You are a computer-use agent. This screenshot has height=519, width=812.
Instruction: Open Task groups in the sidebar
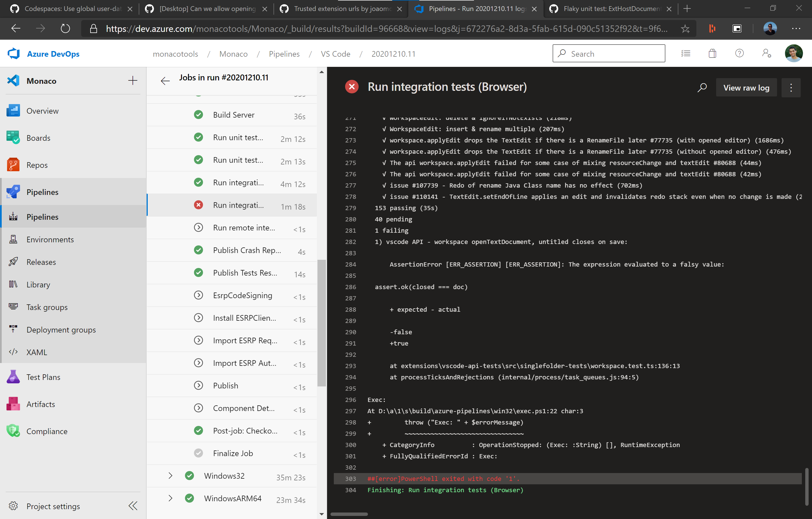click(x=47, y=307)
